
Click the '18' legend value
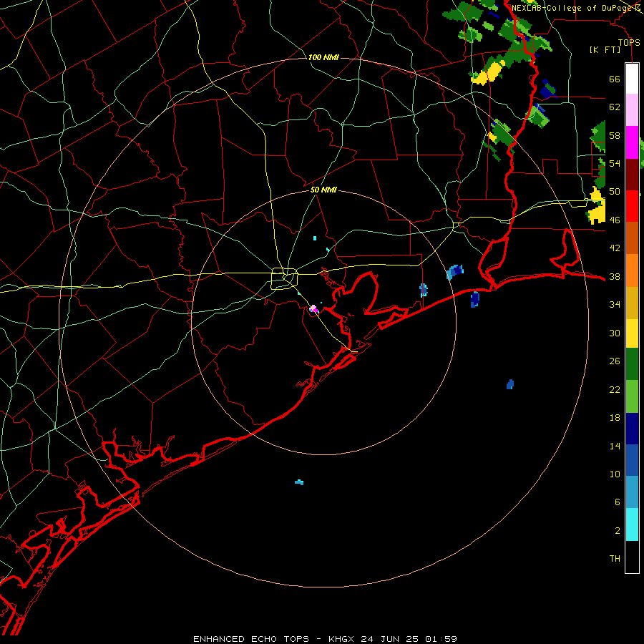(x=615, y=418)
